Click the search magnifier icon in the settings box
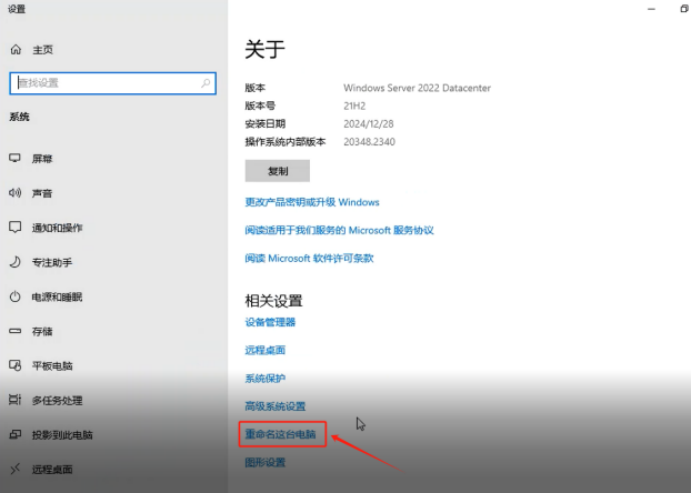 pos(206,83)
